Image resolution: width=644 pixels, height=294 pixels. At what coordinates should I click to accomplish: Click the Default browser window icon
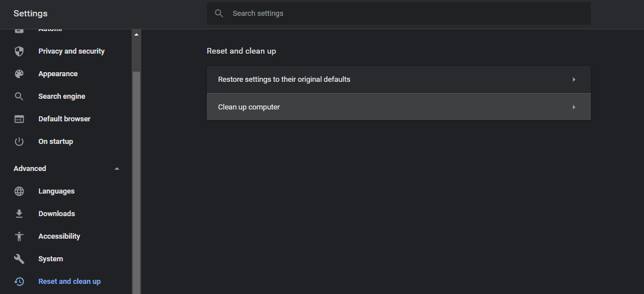[x=19, y=119]
